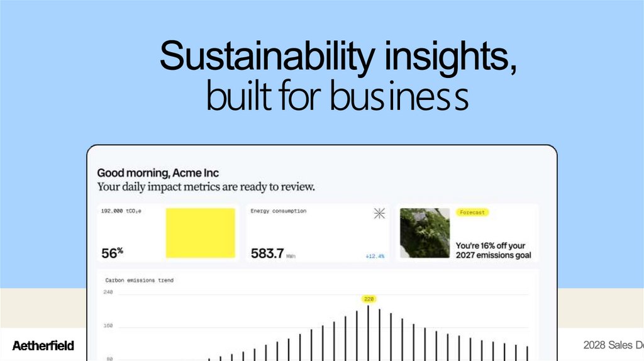This screenshot has height=361, width=644.
Task: Click the yellow square swatch
Action: click(200, 233)
